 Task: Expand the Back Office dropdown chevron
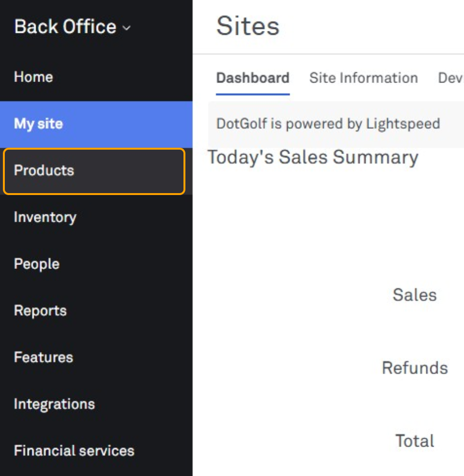[x=127, y=28]
